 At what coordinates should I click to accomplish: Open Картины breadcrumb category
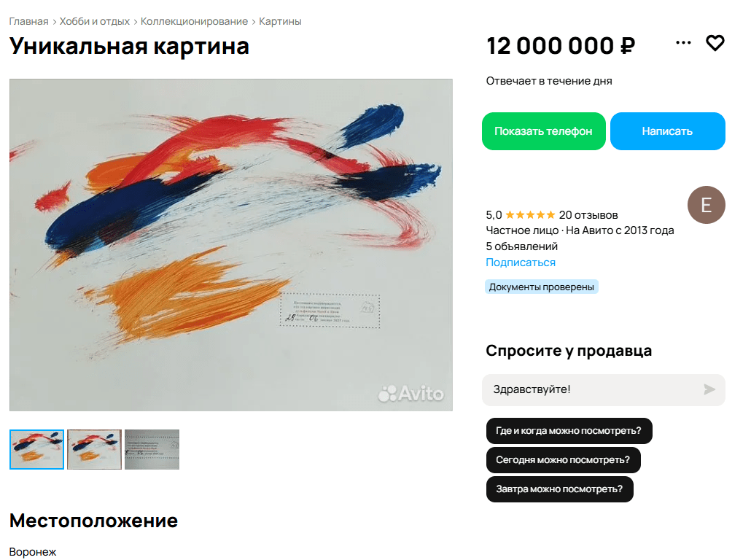pyautogui.click(x=280, y=22)
